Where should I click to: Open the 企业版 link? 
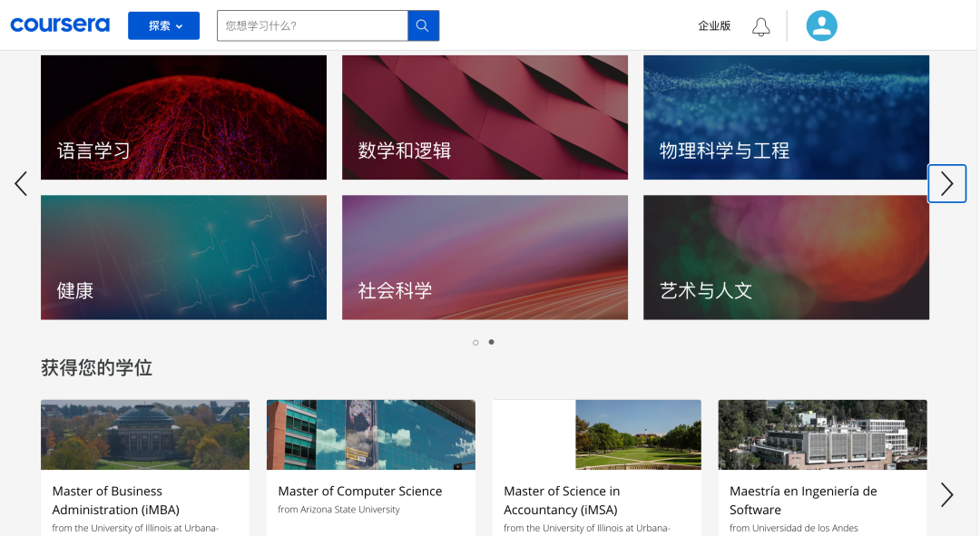(714, 25)
